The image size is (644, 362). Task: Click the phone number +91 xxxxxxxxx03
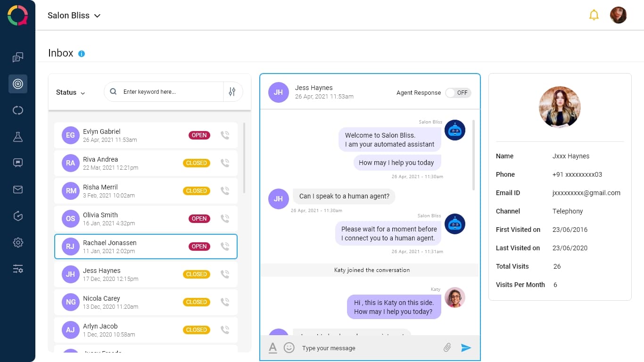[x=577, y=174]
